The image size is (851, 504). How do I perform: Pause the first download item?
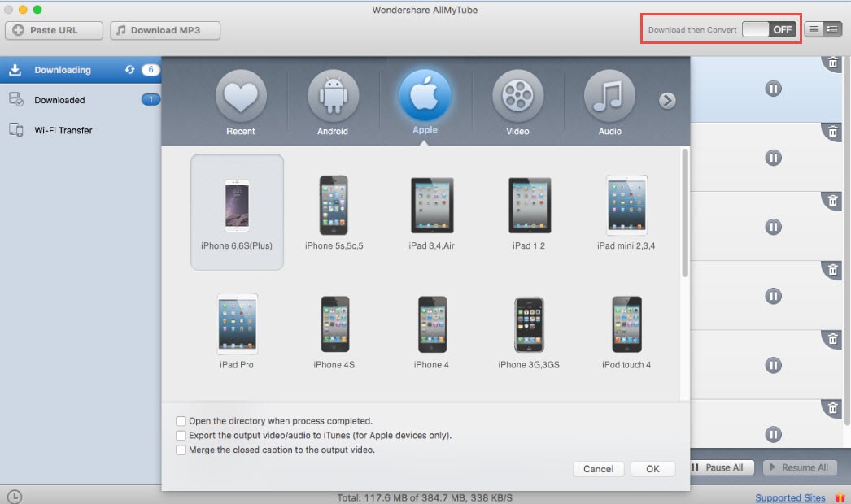tap(774, 89)
